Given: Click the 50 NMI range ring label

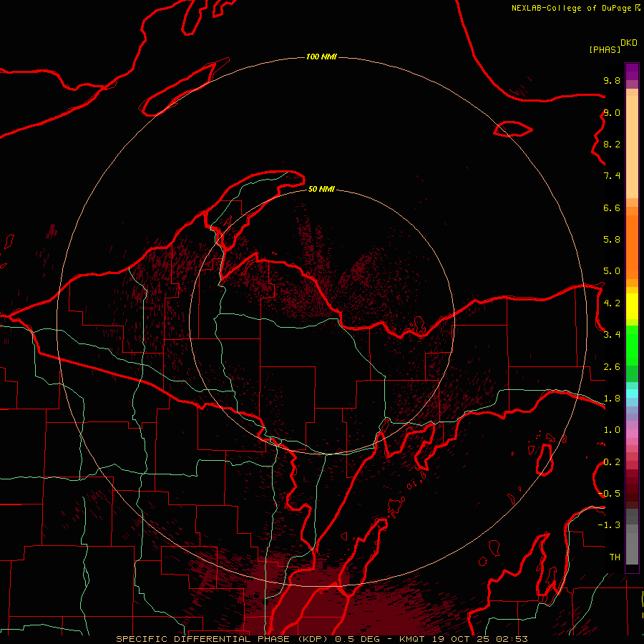Looking at the screenshot, I should pyautogui.click(x=321, y=189).
